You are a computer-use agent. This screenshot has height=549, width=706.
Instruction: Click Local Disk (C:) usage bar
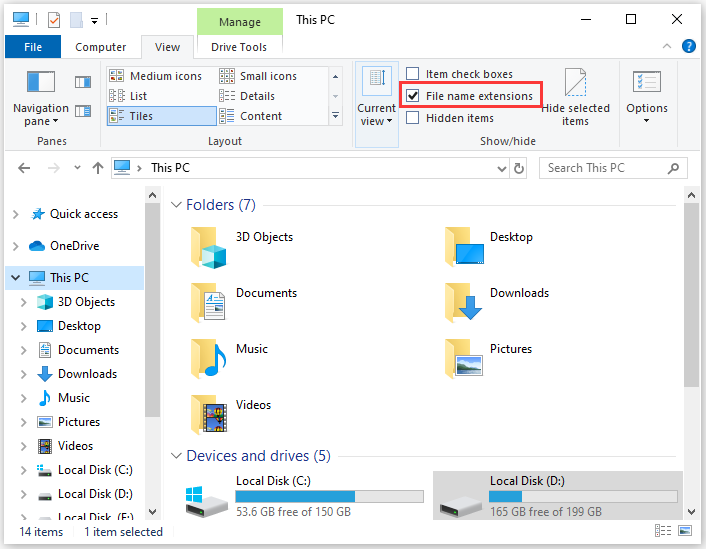[x=329, y=496]
